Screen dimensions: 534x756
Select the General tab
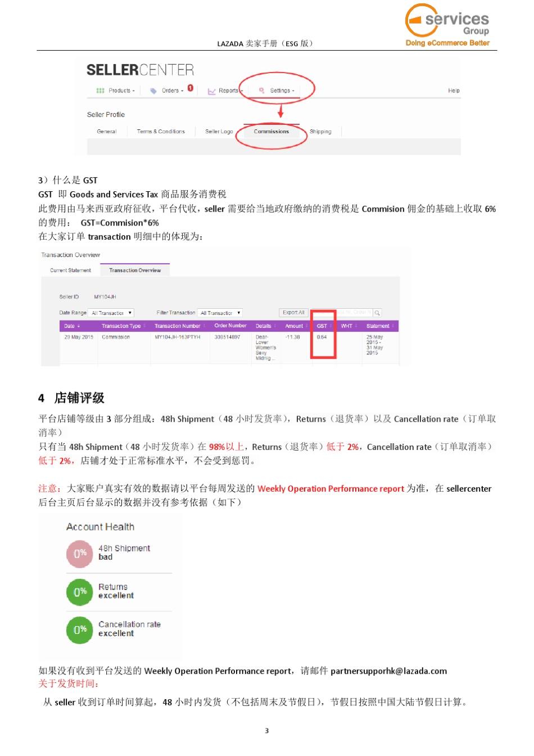click(107, 132)
